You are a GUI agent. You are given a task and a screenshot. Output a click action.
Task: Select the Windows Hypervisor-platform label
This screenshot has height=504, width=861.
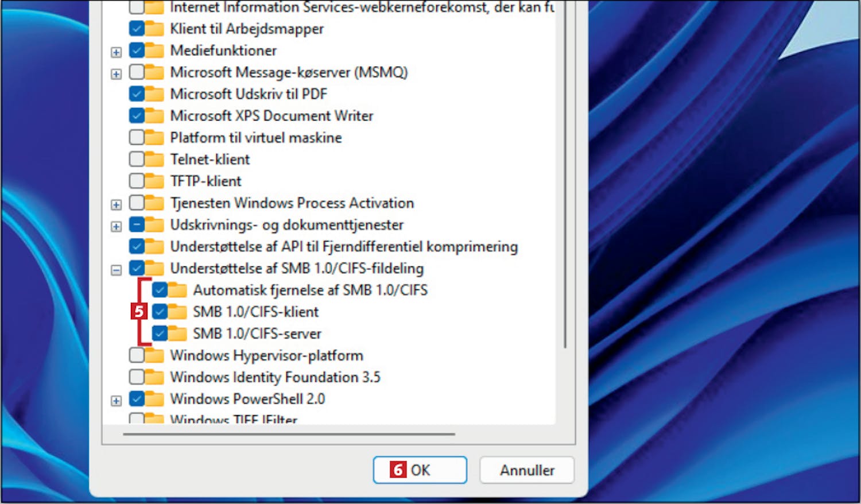267,355
